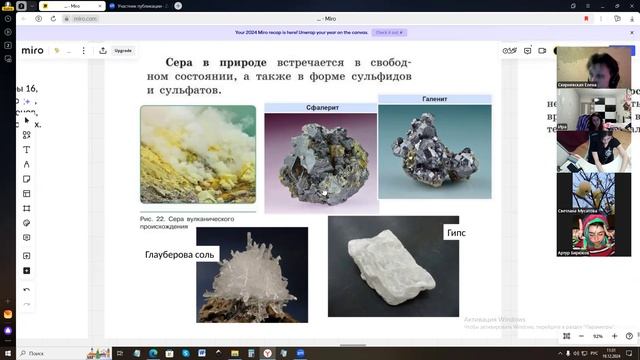Select the Frame tool
640x360 pixels.
27,209
